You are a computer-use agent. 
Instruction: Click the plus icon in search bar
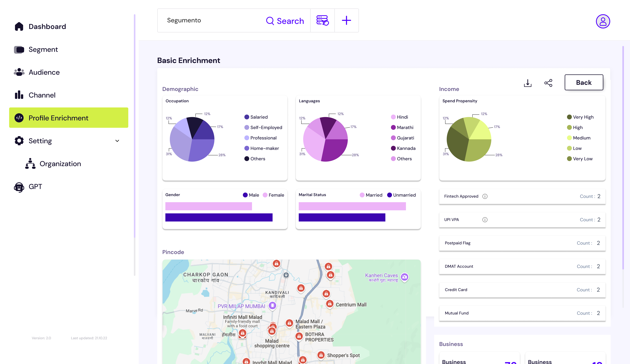[346, 20]
